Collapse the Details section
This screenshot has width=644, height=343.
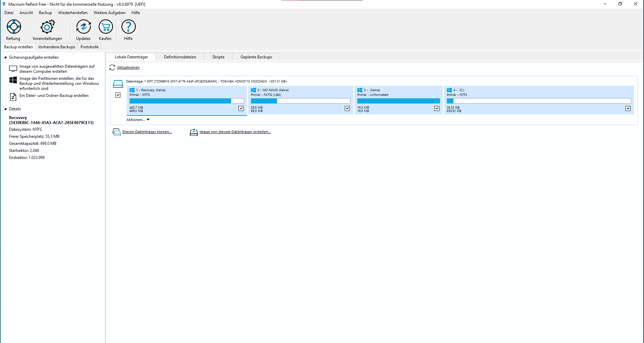(x=5, y=109)
